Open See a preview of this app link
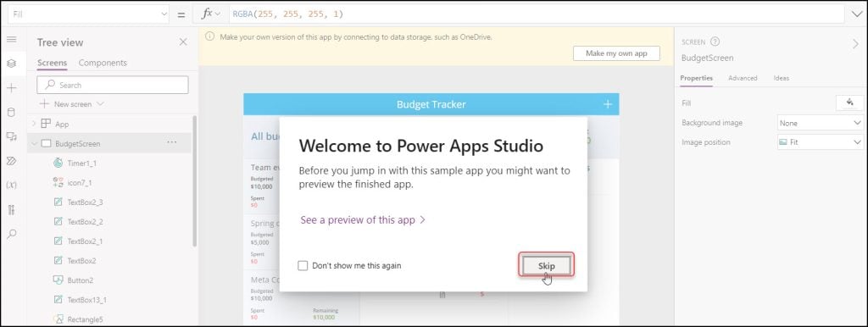The height and width of the screenshot is (327, 868). [x=363, y=219]
